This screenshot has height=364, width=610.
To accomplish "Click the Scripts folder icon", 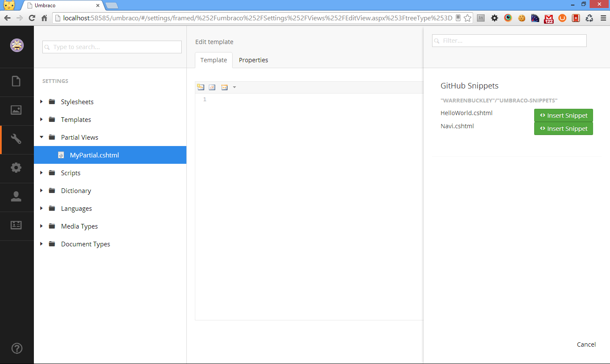I will tap(52, 173).
